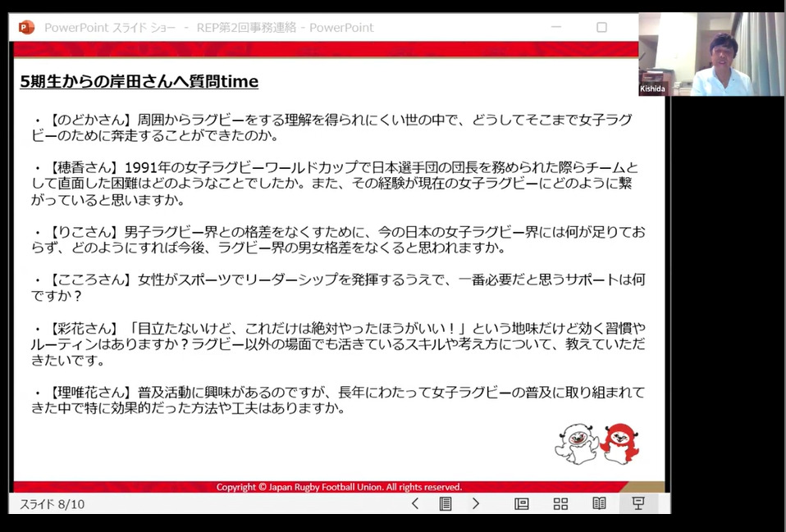This screenshot has width=786, height=532.
Task: Select the Kishida participant video thumbnail
Action: 711,55
